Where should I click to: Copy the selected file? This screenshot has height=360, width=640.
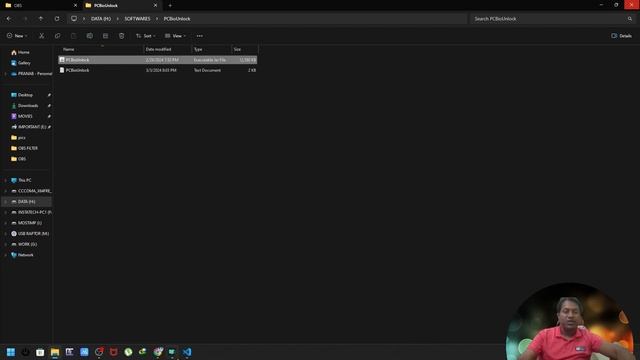[58, 36]
